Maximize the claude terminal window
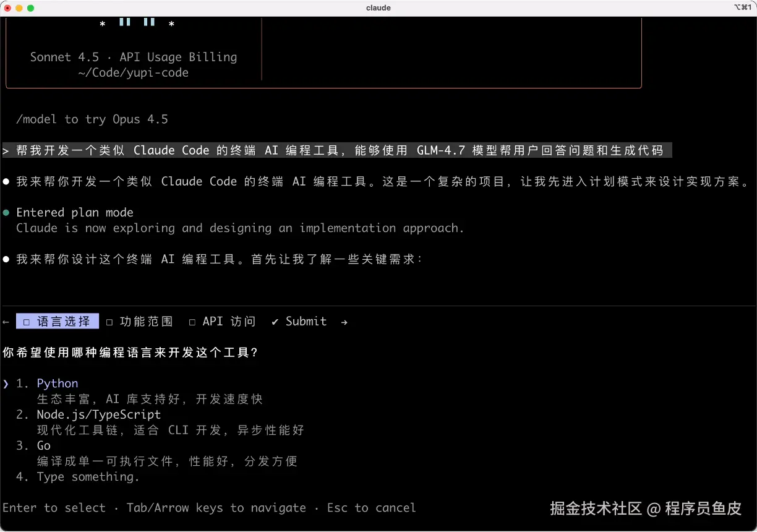757x532 pixels. click(x=31, y=8)
